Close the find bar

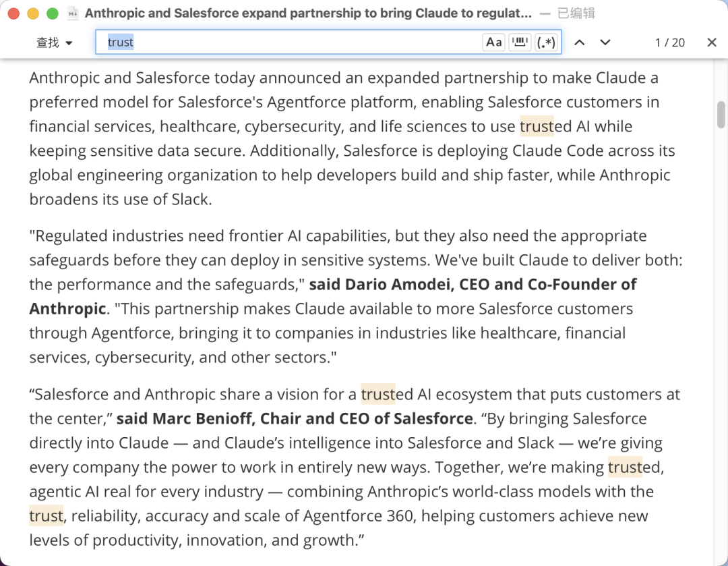[712, 43]
